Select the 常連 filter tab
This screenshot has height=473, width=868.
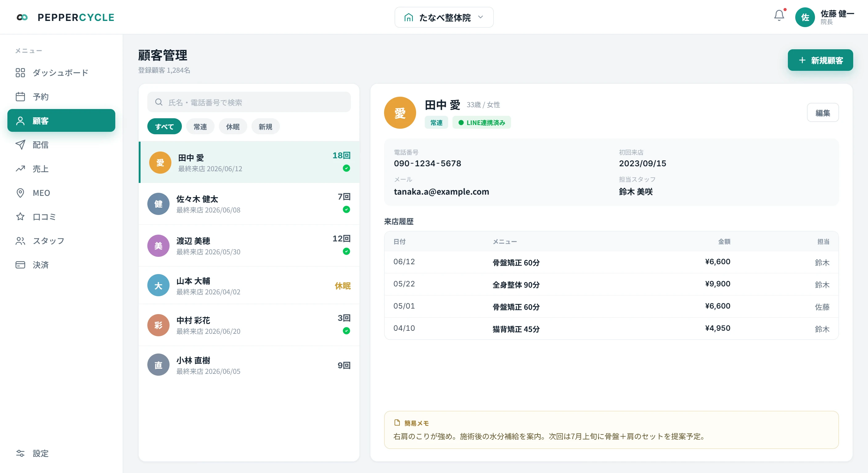200,127
